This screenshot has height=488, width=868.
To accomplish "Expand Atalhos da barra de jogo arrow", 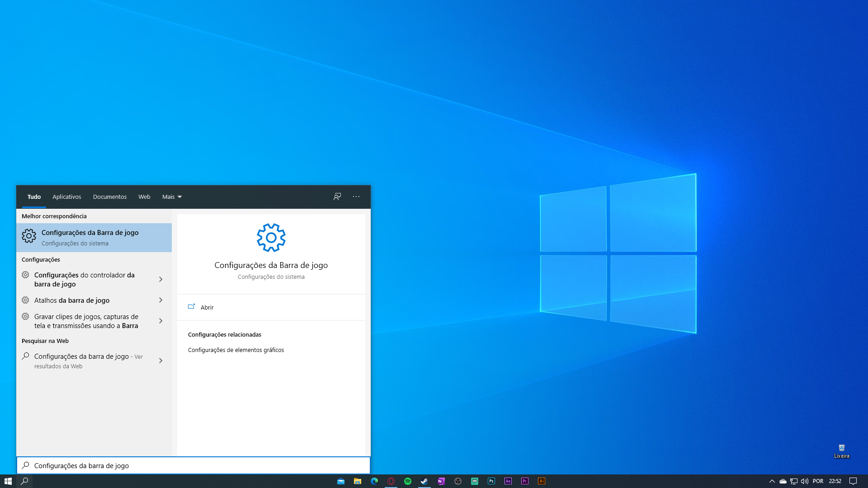I will 160,300.
